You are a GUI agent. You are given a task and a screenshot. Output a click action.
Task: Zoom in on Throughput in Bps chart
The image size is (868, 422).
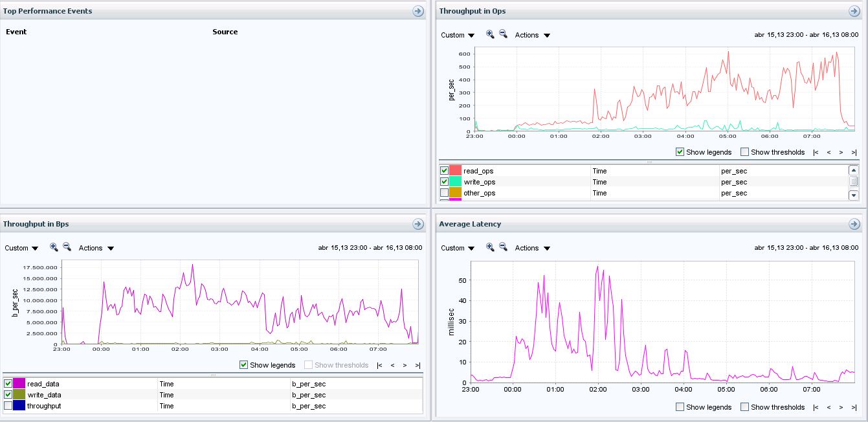tap(54, 247)
